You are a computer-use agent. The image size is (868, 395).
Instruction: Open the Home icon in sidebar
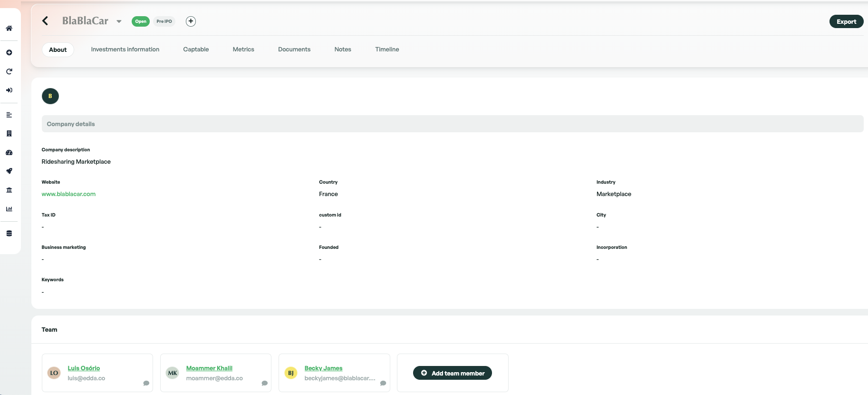coord(9,29)
